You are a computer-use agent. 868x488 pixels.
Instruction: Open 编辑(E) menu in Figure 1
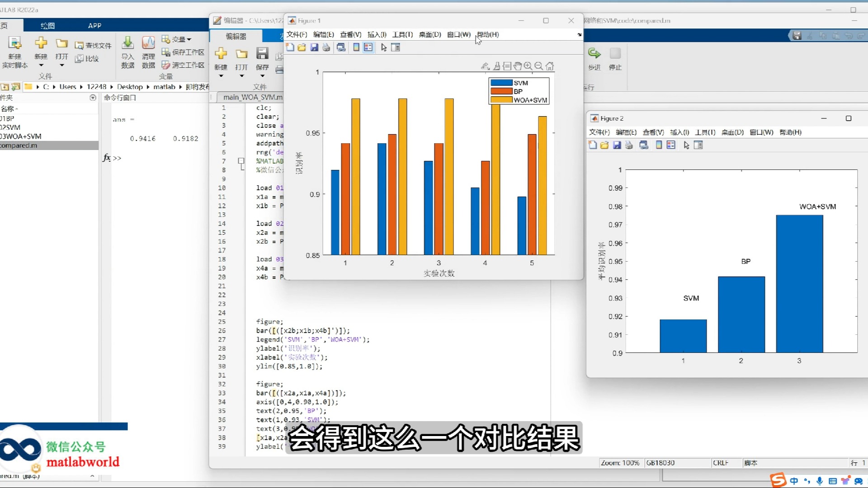(324, 34)
